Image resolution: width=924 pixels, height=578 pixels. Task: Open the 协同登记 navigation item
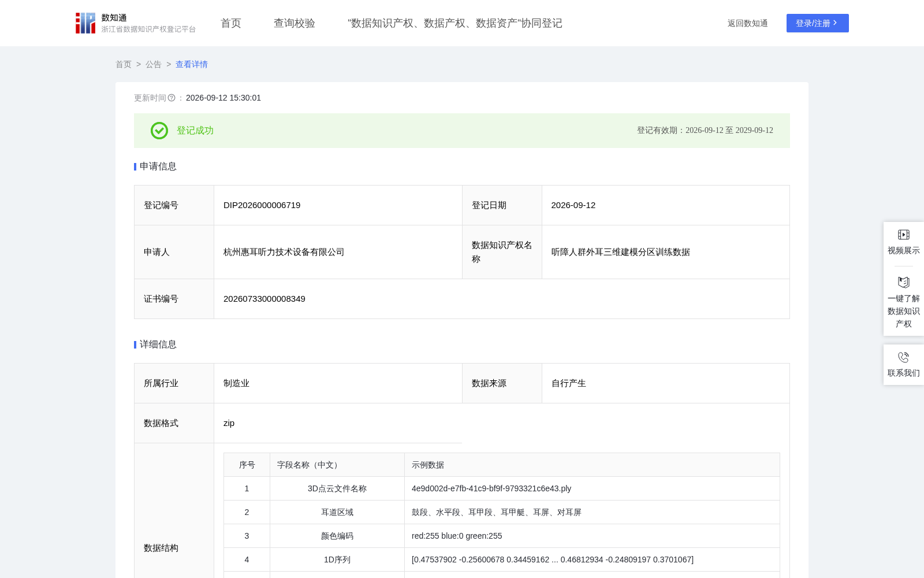[x=455, y=23]
